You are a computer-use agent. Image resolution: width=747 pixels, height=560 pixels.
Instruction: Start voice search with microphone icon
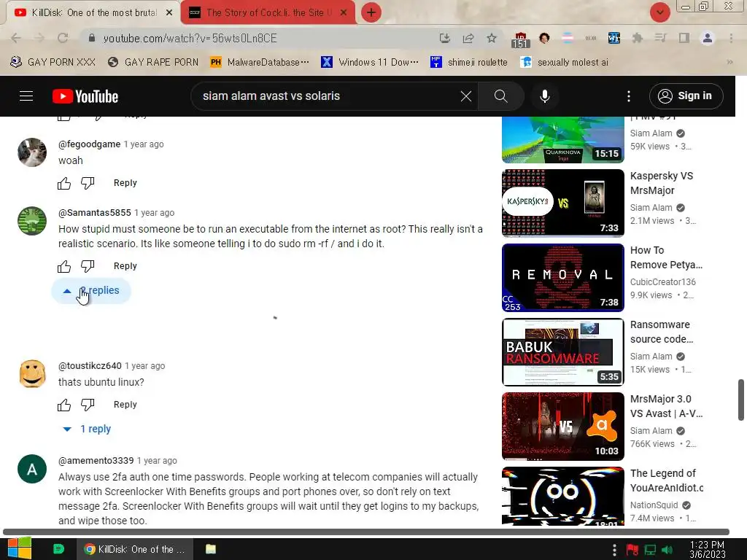(x=545, y=96)
